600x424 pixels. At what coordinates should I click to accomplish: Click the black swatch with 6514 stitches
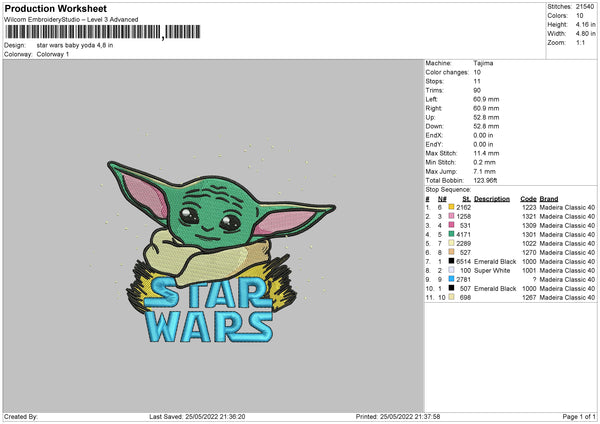coord(451,261)
